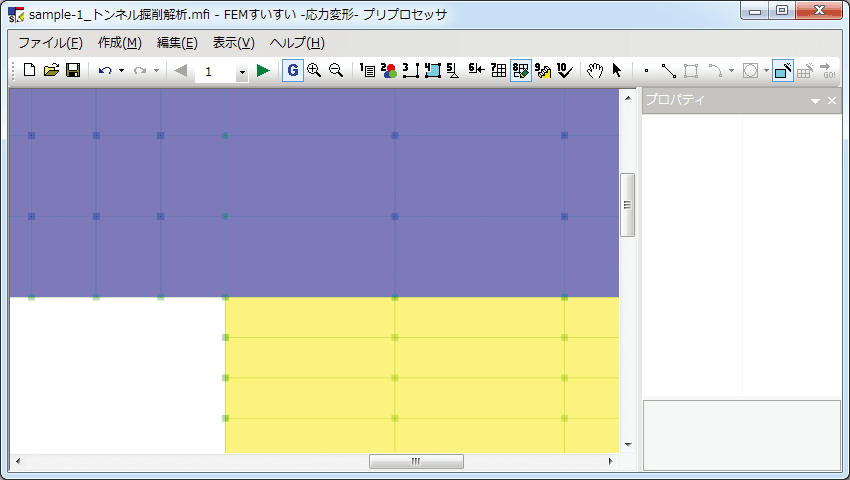This screenshot has width=850, height=480.
Task: Select the rectangle drawing tool
Action: coord(691,71)
